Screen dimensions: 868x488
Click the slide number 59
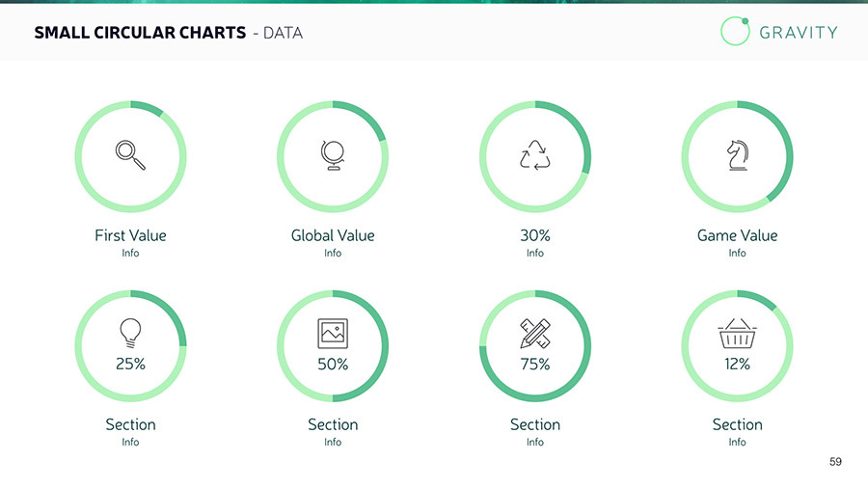[x=835, y=462]
